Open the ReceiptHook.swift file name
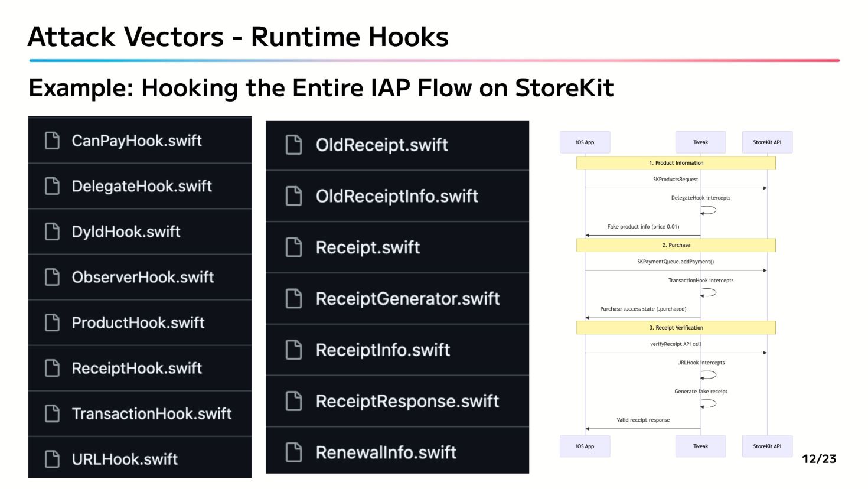Screen dimensions: 868x489 coord(137,368)
